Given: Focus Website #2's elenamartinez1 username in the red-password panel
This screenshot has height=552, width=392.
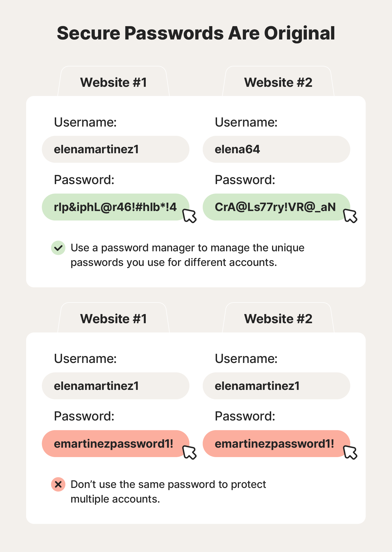Looking at the screenshot, I should [276, 386].
